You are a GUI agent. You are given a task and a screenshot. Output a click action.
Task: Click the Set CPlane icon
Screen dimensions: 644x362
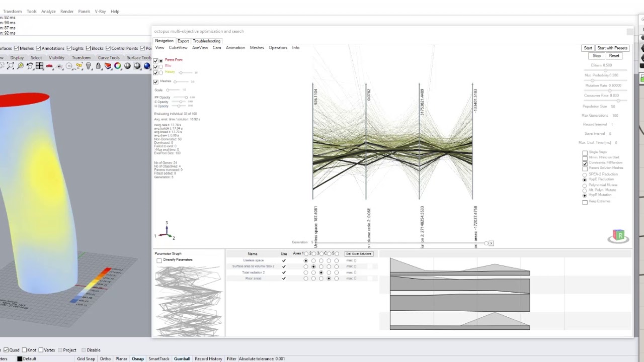pyautogui.click(x=59, y=66)
